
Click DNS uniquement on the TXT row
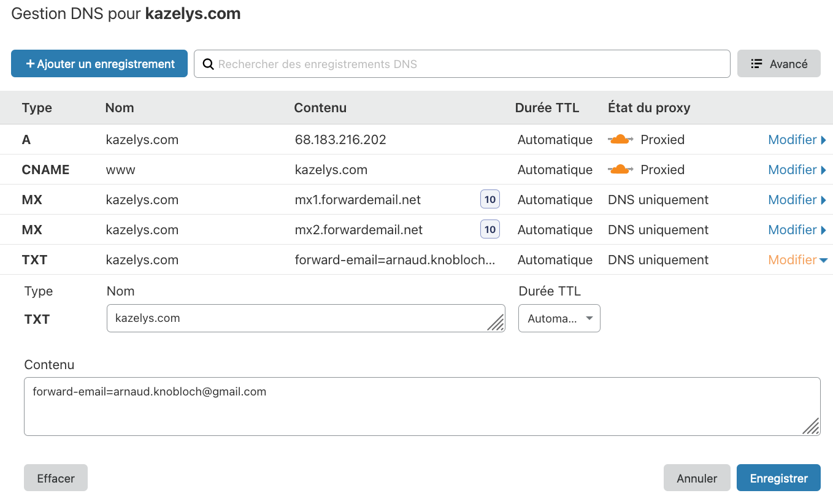pyautogui.click(x=658, y=260)
